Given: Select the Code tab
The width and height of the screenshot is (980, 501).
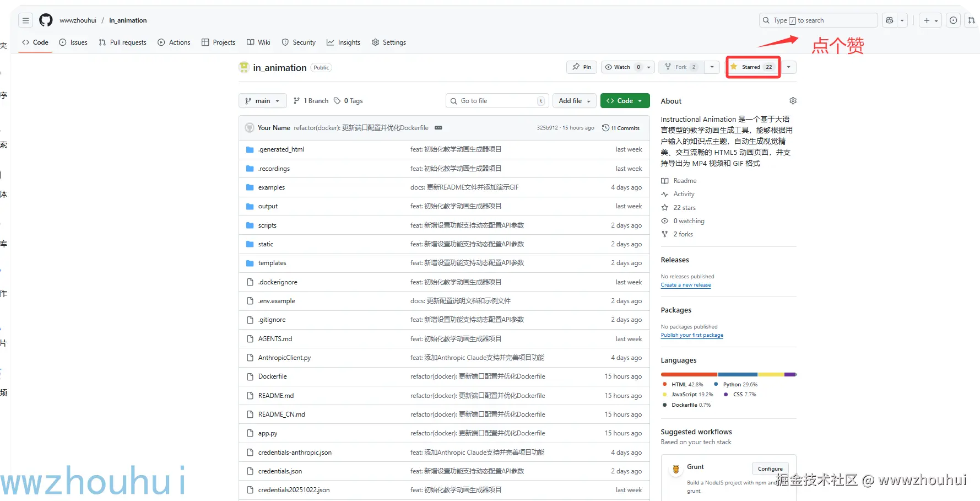Looking at the screenshot, I should (35, 42).
